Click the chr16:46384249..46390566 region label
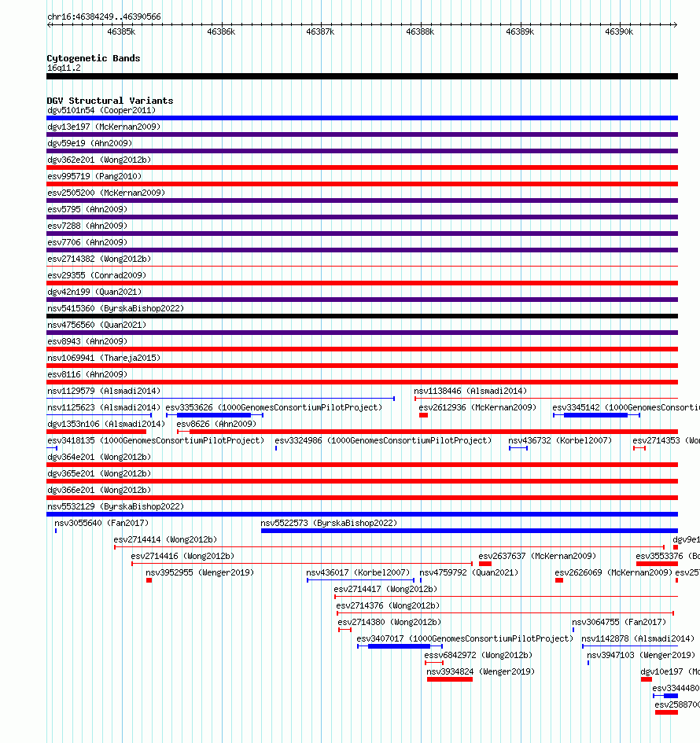Image resolution: width=700 pixels, height=743 pixels. pyautogui.click(x=104, y=17)
